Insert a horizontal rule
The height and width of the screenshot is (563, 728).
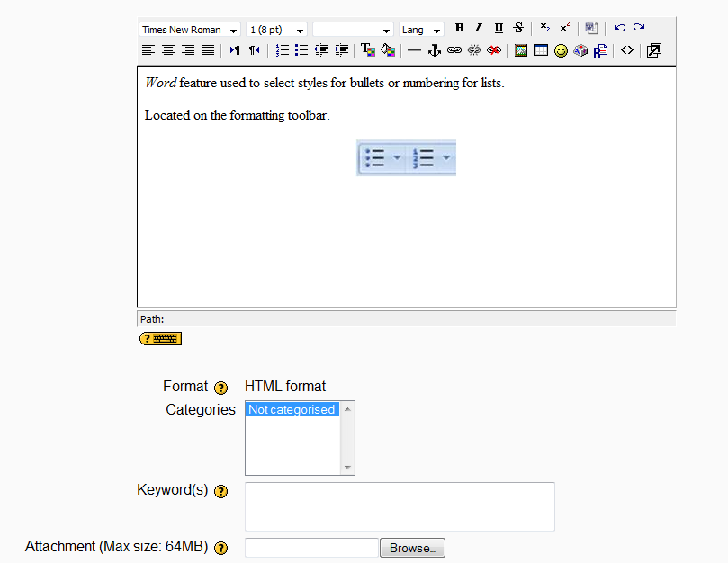(x=414, y=50)
